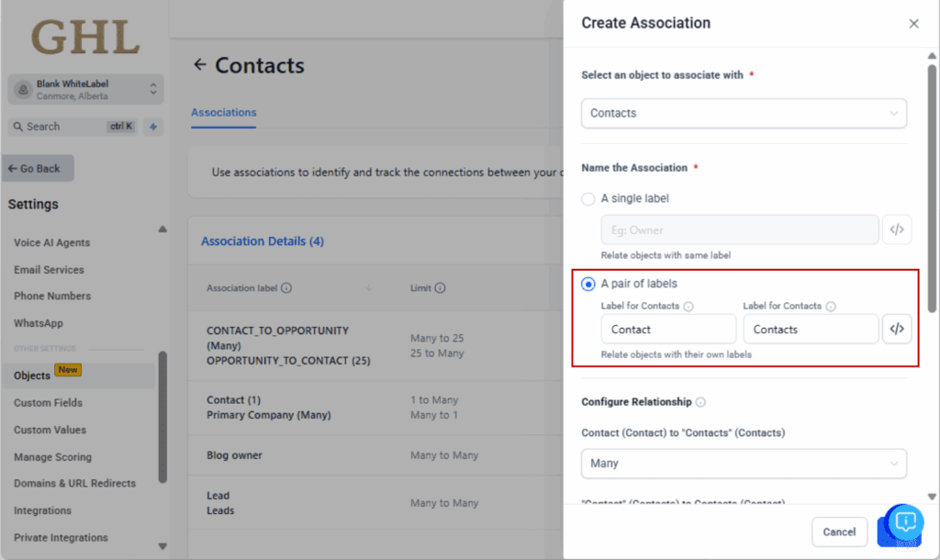
Task: Click the back arrow beside Contacts heading
Action: click(200, 65)
